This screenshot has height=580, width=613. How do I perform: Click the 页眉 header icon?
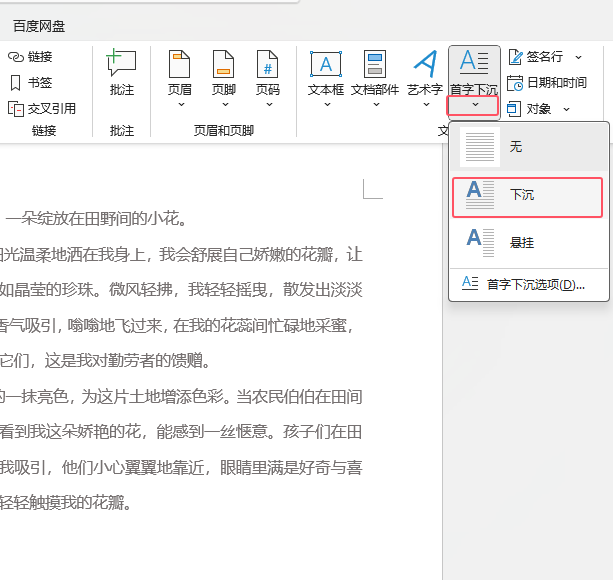pyautogui.click(x=179, y=64)
